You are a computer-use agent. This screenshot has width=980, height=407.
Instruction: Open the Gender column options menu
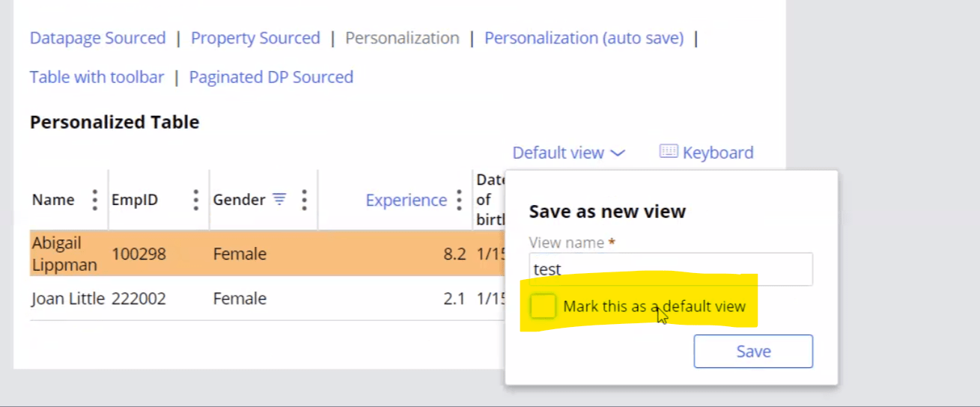pyautogui.click(x=304, y=200)
